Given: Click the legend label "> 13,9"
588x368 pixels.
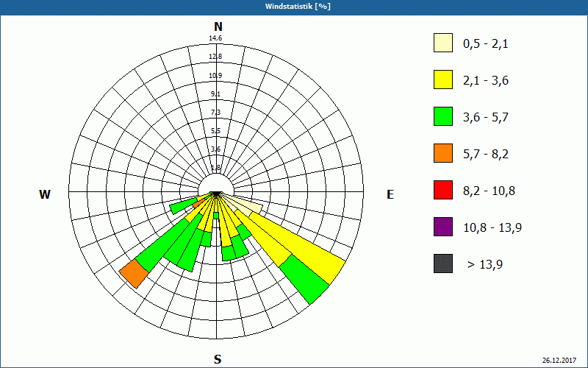Looking at the screenshot, I should [x=485, y=265].
